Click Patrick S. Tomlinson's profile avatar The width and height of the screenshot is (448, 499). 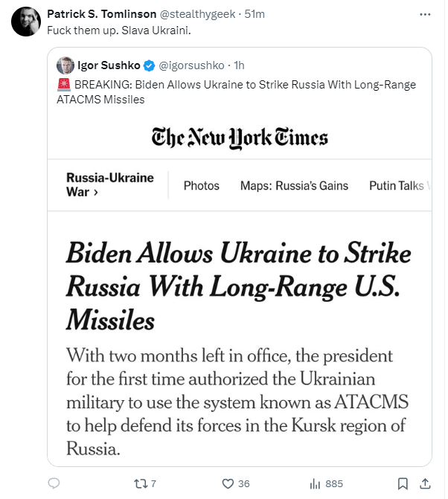tap(26, 22)
